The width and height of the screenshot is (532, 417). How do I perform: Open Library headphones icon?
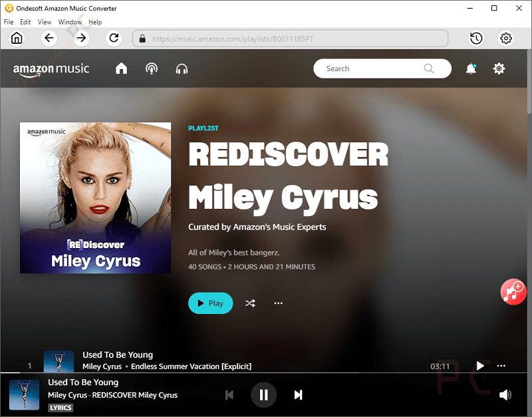click(x=182, y=69)
